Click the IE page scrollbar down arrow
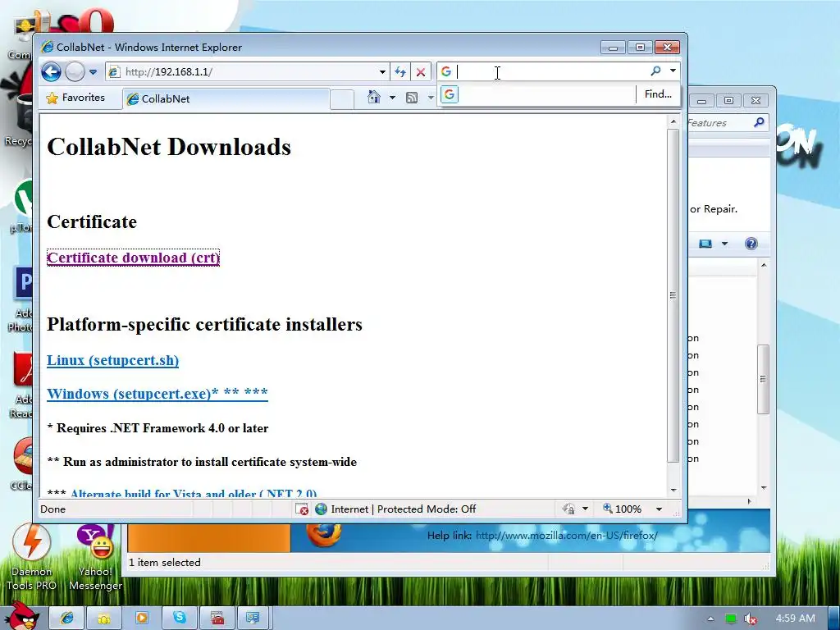 click(673, 491)
